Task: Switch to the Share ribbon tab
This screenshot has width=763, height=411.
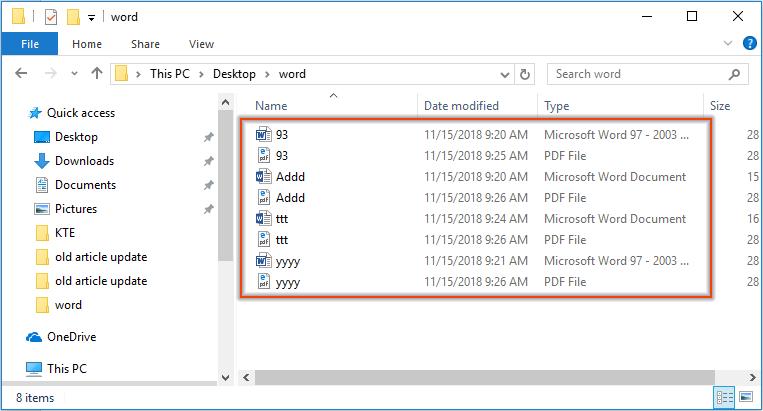Action: tap(145, 44)
